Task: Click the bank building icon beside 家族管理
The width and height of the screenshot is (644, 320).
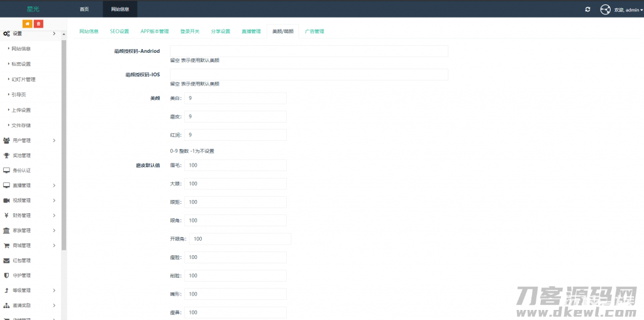Action: click(x=6, y=231)
